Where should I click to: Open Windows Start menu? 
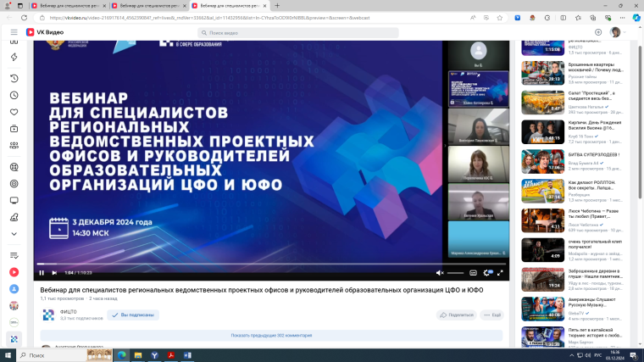[8, 355]
